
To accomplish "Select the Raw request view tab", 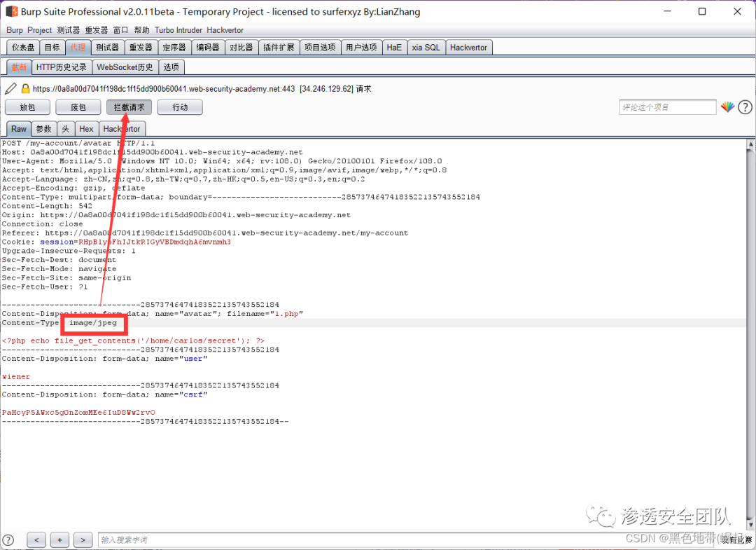I will point(19,129).
